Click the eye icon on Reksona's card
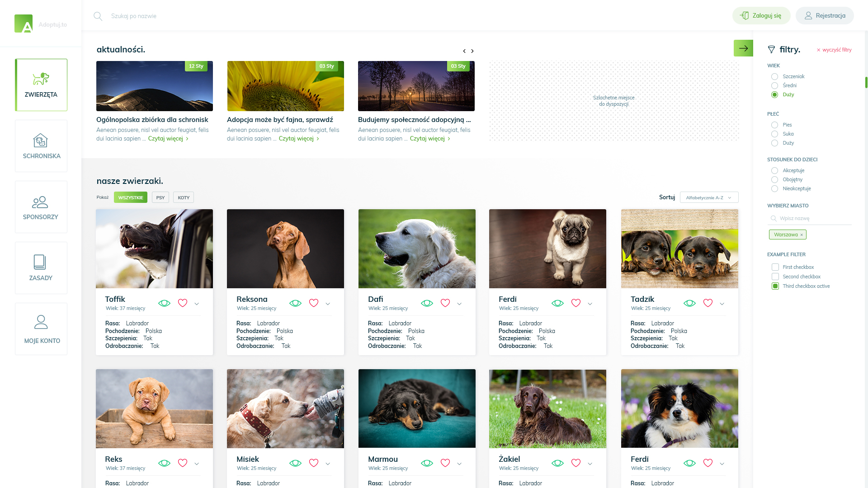 [x=295, y=303]
